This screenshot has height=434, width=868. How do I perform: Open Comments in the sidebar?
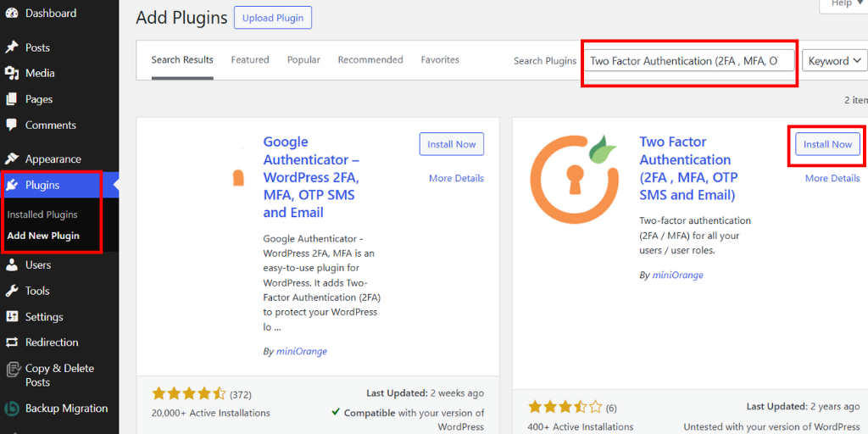tap(51, 125)
